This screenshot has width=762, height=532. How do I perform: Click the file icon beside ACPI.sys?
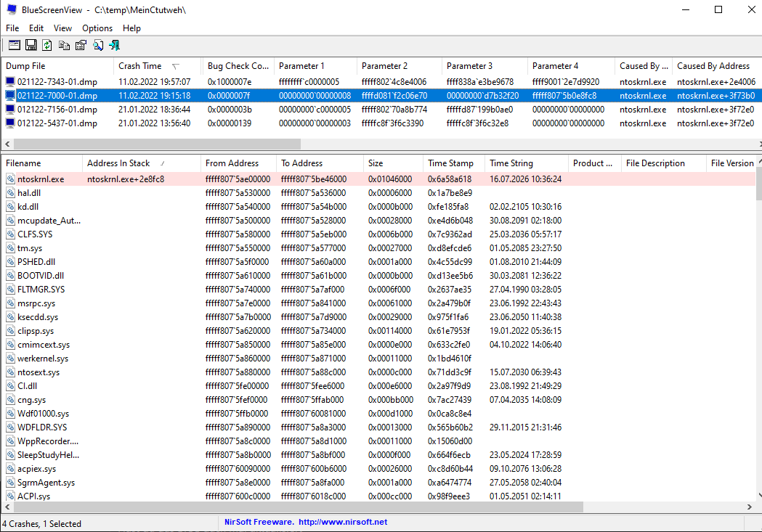pos(10,496)
